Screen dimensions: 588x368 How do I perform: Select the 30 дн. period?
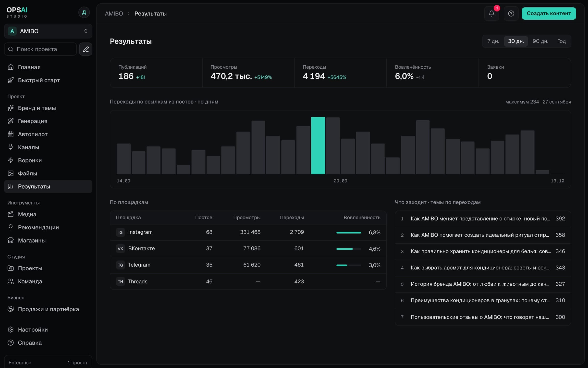click(x=516, y=41)
